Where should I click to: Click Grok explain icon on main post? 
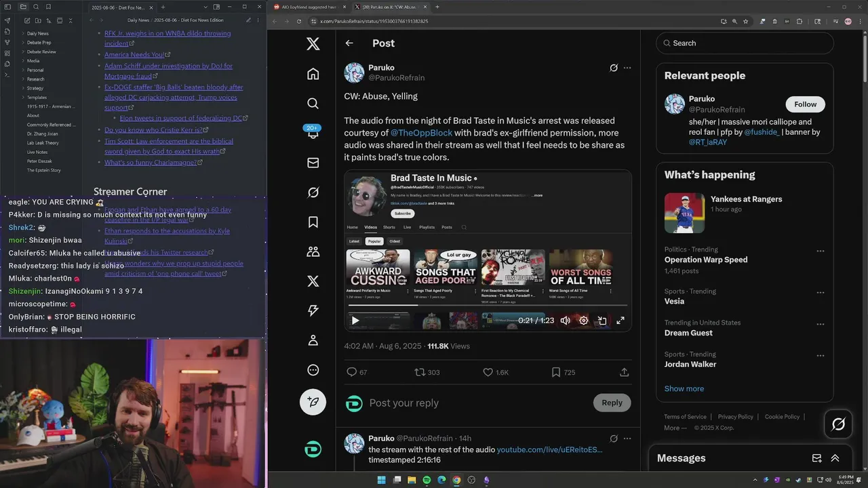point(614,68)
